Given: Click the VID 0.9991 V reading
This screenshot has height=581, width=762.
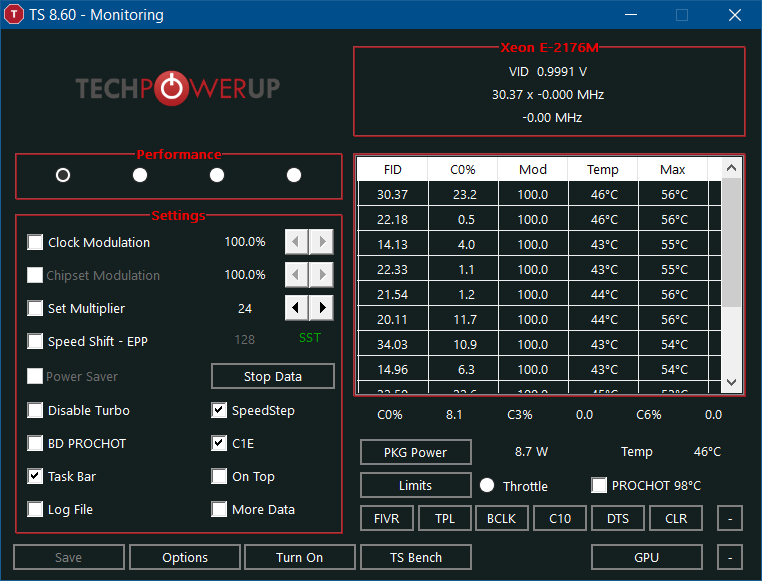Looking at the screenshot, I should click(x=548, y=72).
